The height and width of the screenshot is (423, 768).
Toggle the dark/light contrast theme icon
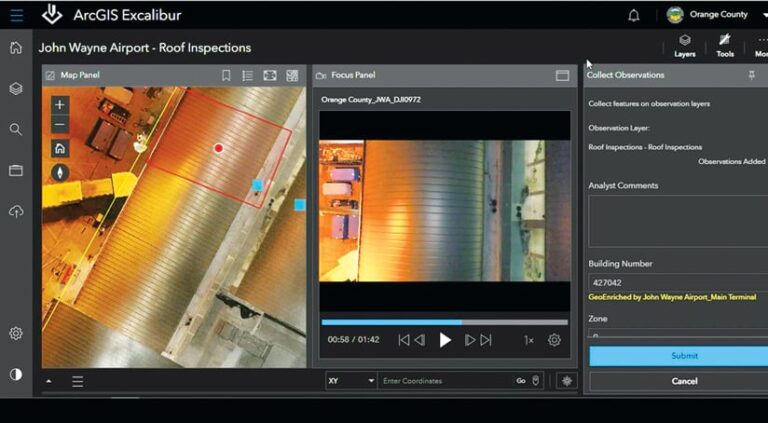(16, 375)
